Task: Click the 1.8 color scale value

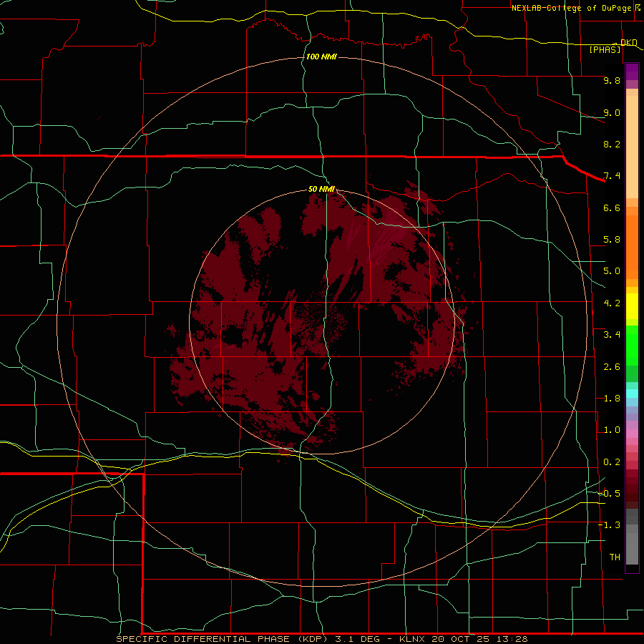Action: [612, 399]
